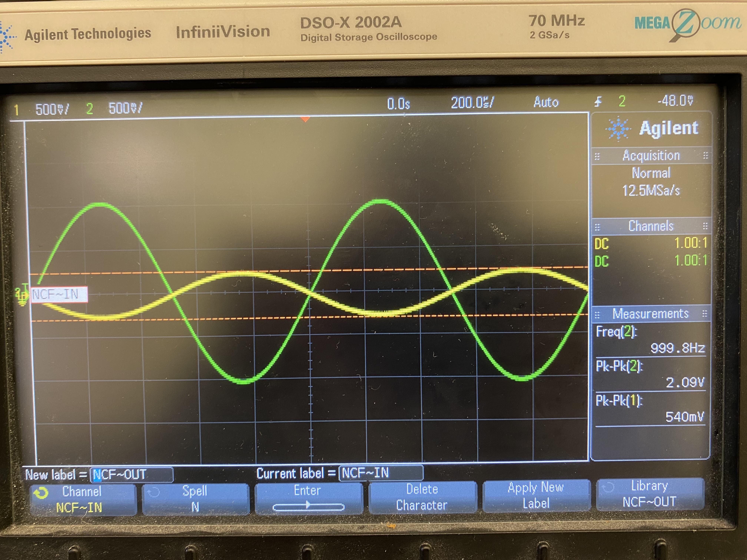Click the Acquisition panel left grip icon
747x560 pixels.
[597, 157]
